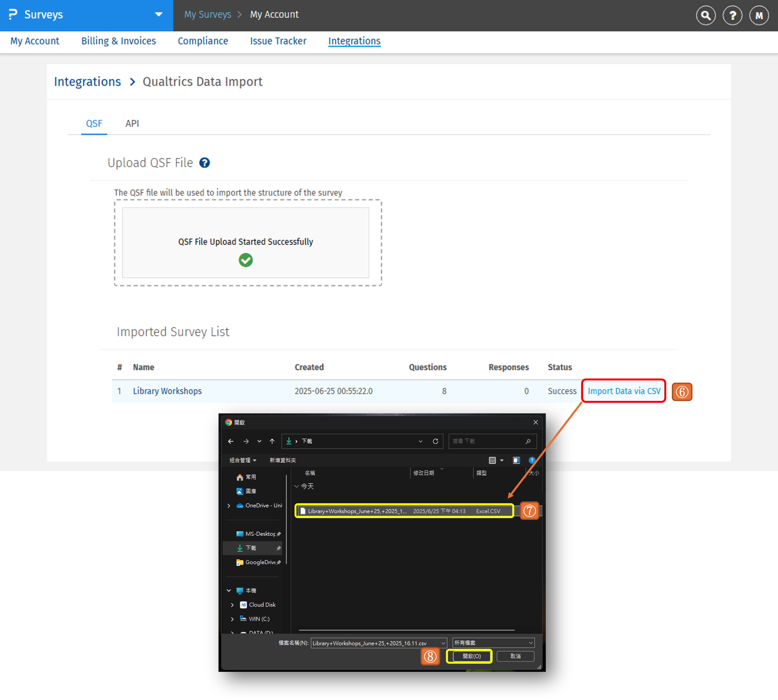Image resolution: width=778 pixels, height=700 pixels.
Task: Change file view layout icon in dialog
Action: (x=492, y=460)
